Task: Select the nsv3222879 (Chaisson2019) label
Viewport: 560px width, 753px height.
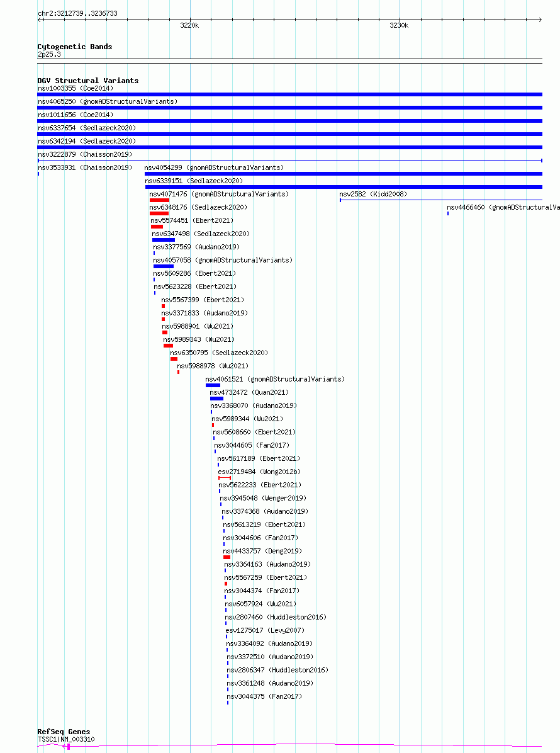Action: (x=85, y=155)
